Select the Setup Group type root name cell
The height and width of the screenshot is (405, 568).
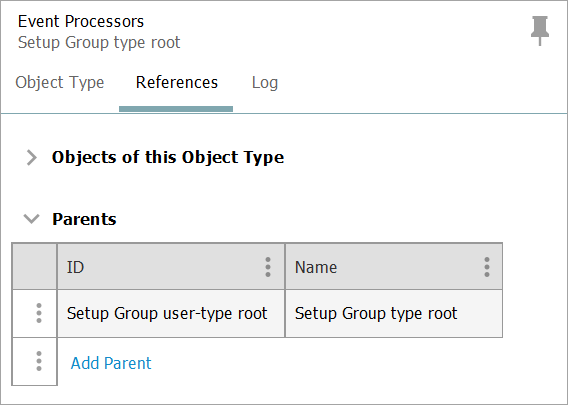pos(394,313)
